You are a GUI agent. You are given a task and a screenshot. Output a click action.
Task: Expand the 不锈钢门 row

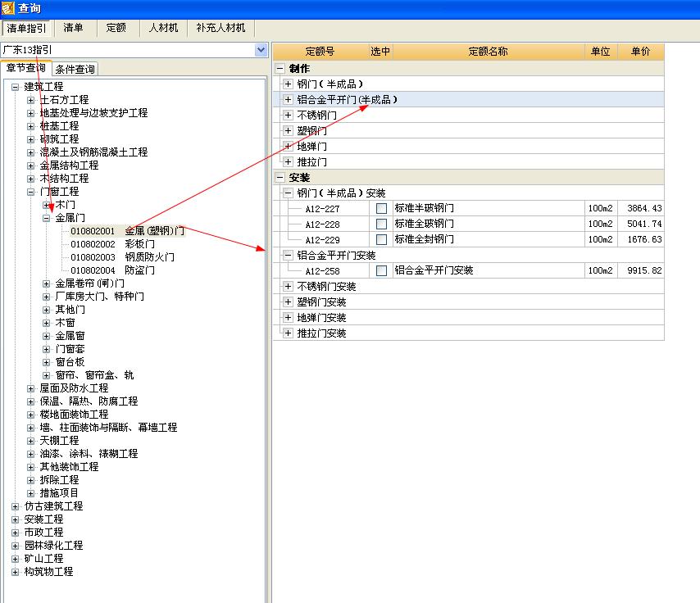pyautogui.click(x=288, y=116)
